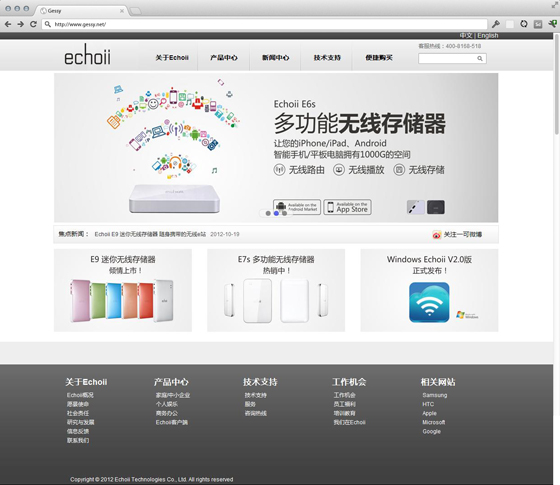Click the footer copyright 2012 Echoii text
560x485 pixels.
tap(151, 479)
